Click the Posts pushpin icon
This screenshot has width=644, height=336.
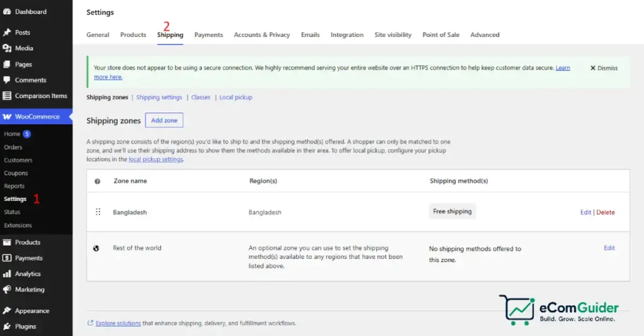point(7,33)
